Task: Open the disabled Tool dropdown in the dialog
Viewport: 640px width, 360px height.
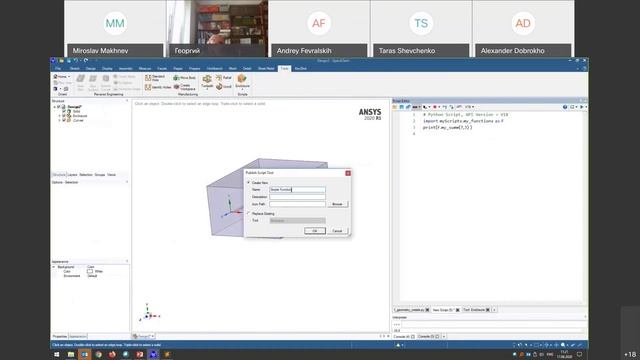Action: 298,221
